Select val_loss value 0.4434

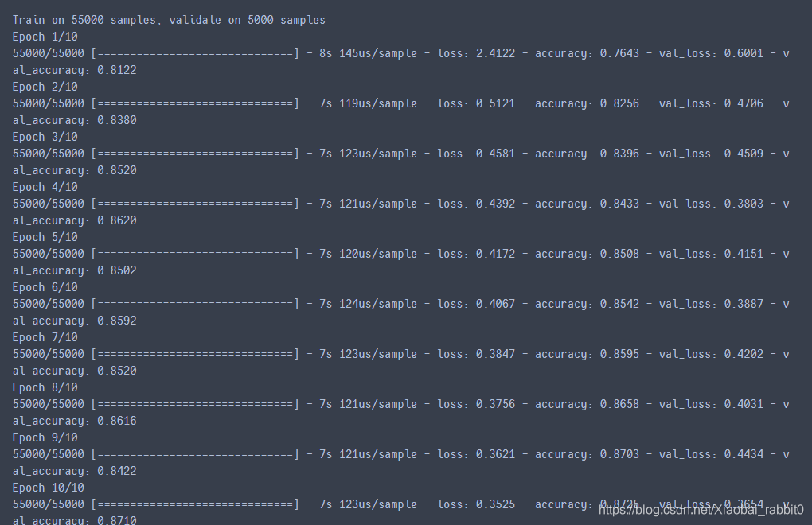pos(744,455)
